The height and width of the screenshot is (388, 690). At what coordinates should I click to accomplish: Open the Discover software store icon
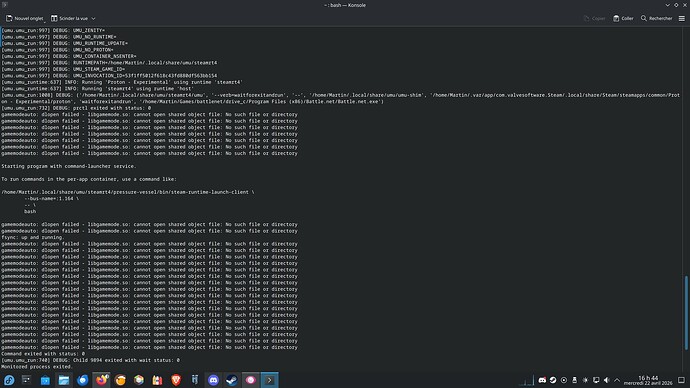point(45,380)
